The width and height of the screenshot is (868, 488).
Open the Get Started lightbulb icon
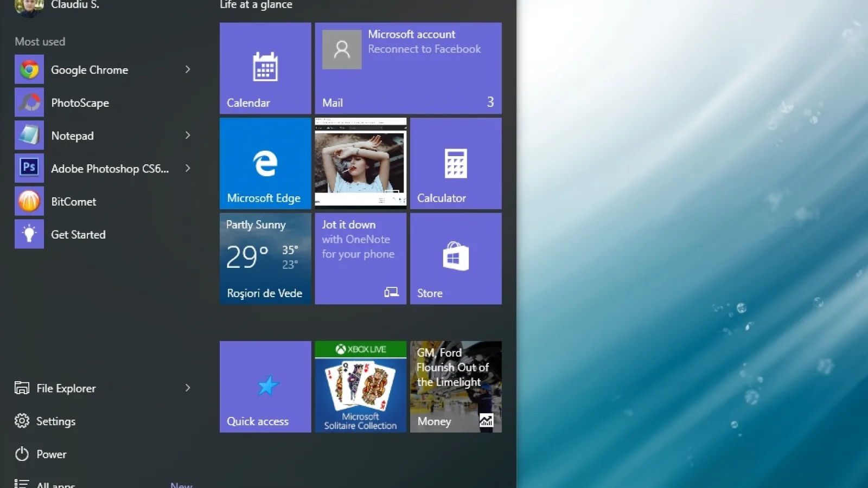point(29,234)
